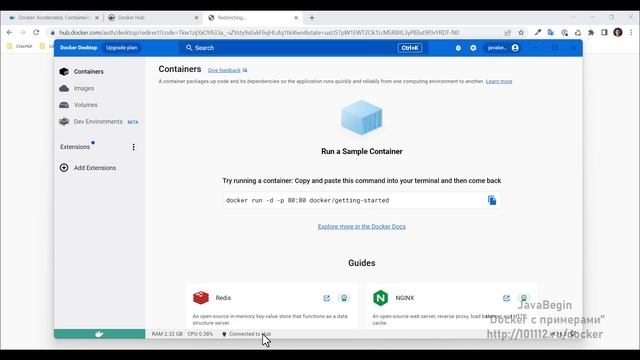The image size is (640, 360).
Task: Switch to the first Docker browser tab
Action: pos(54,18)
